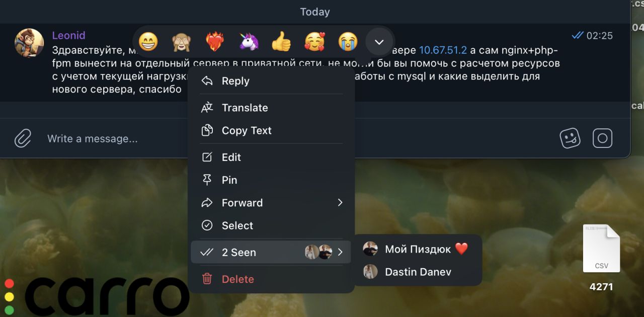Expand more reactions with the chevron button
This screenshot has width=644, height=317.
click(379, 42)
